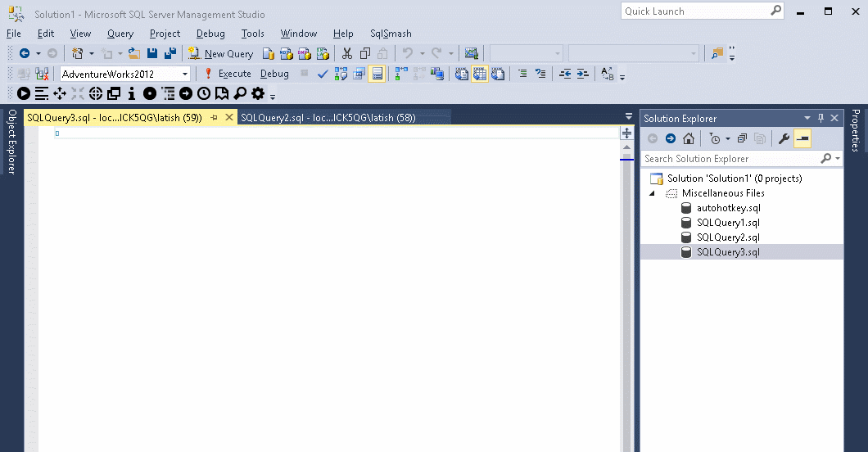Open SqlSmash settings gear icon
Image resolution: width=868 pixels, height=452 pixels.
coord(258,93)
